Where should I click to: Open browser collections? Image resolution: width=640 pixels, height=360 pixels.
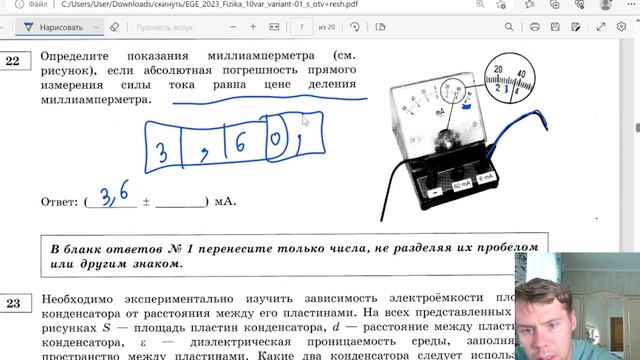555,4
